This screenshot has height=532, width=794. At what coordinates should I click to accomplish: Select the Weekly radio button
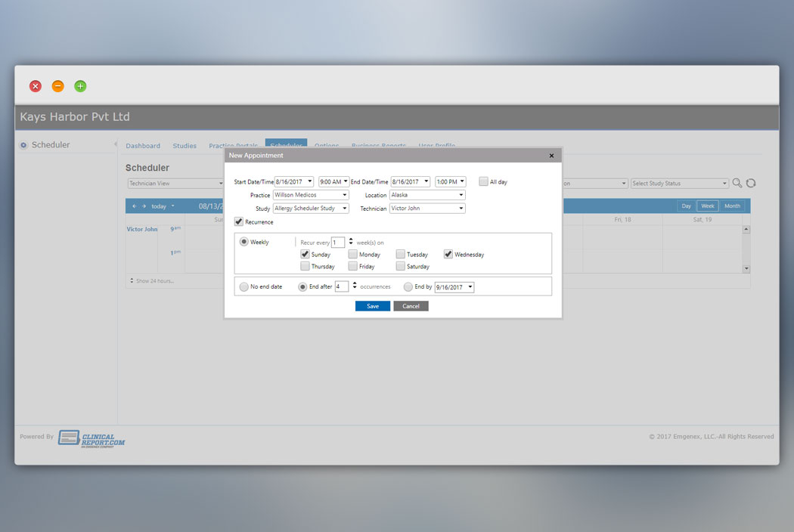coord(244,242)
